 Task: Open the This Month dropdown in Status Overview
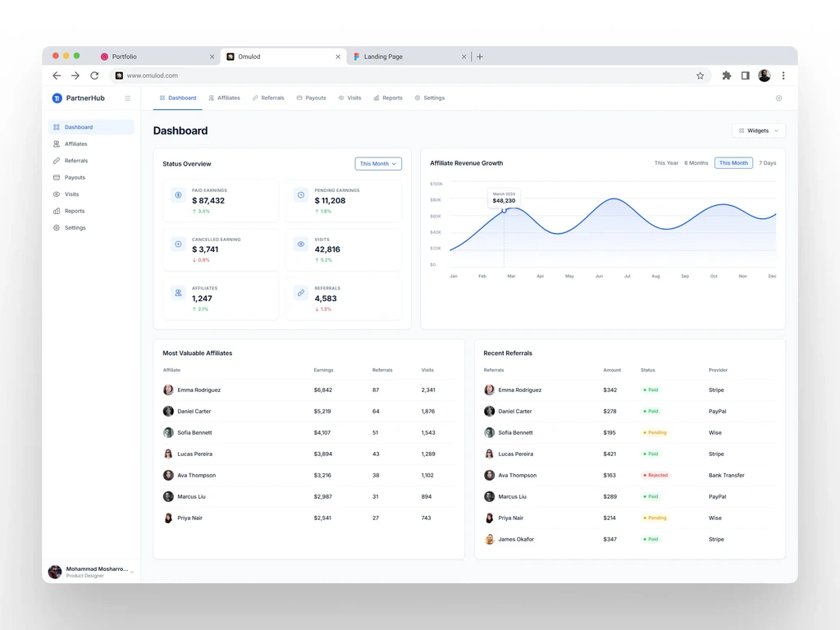pyautogui.click(x=378, y=163)
